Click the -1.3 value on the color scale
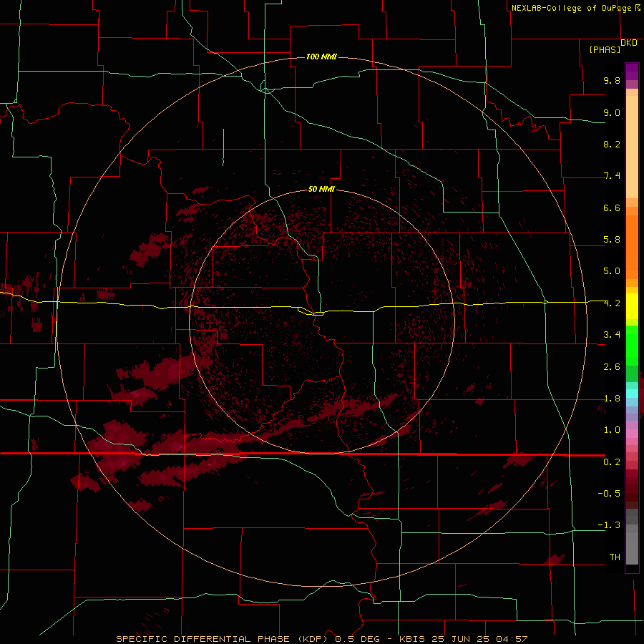This screenshot has width=644, height=644. pos(609,525)
